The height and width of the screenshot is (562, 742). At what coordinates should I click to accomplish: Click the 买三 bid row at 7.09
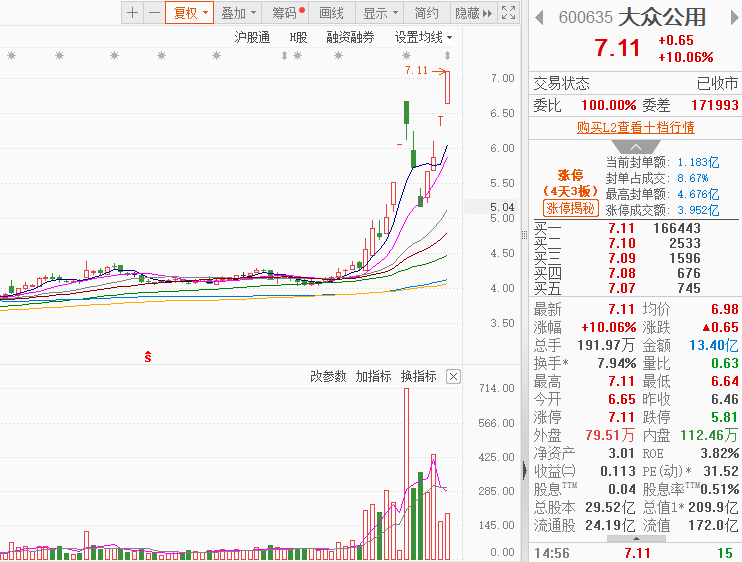point(635,258)
